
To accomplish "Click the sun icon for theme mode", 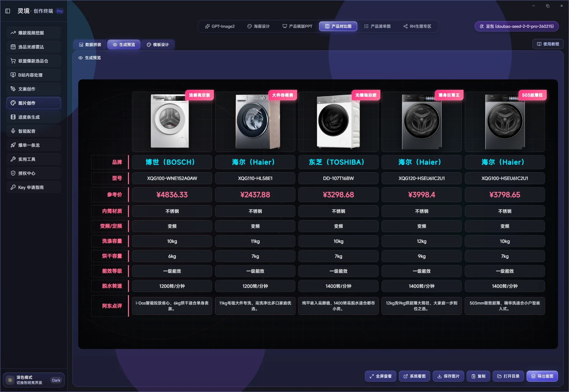I will pyautogui.click(x=10, y=380).
